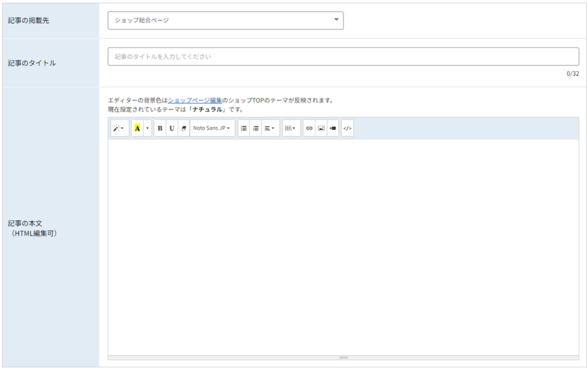Click the article title input field
The width and height of the screenshot is (588, 369).
point(343,57)
